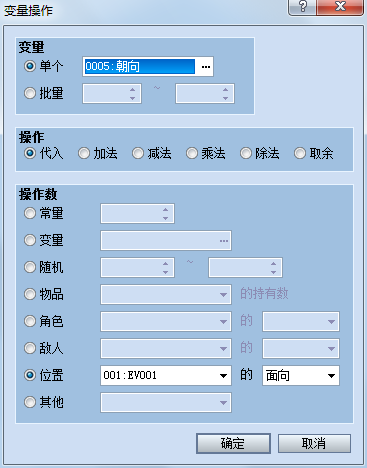
Task: Choose the 减法 operation
Action: click(x=138, y=153)
